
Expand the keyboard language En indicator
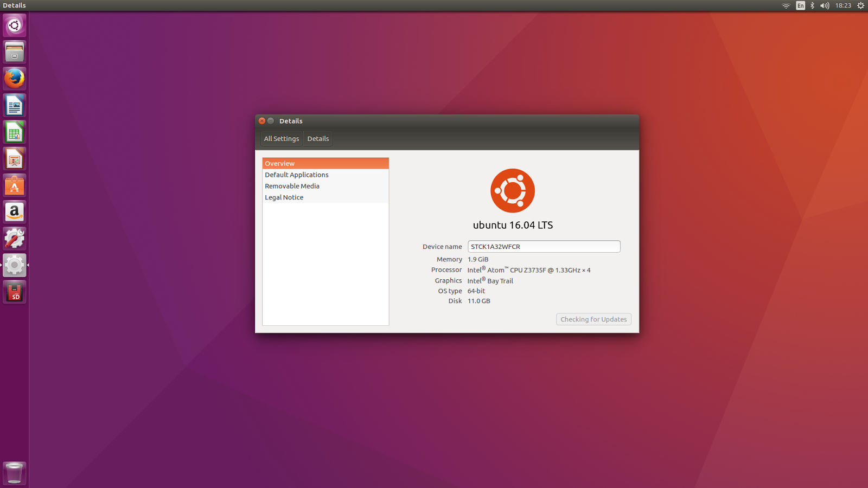800,5
